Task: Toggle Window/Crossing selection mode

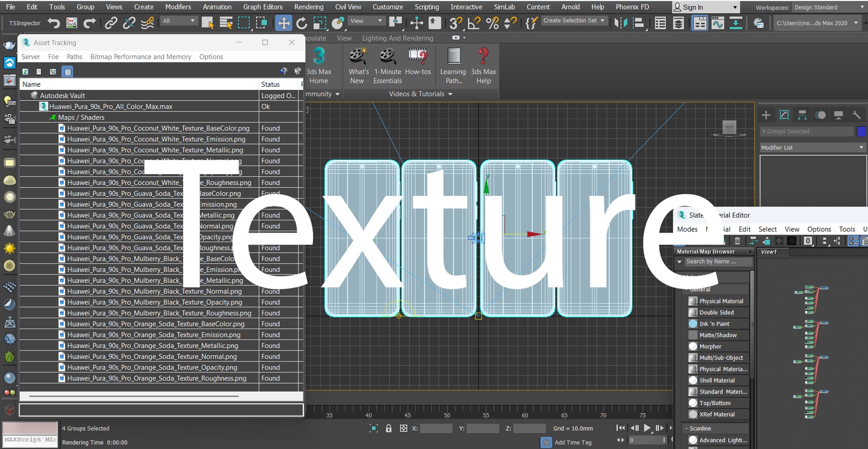Action: tap(262, 23)
